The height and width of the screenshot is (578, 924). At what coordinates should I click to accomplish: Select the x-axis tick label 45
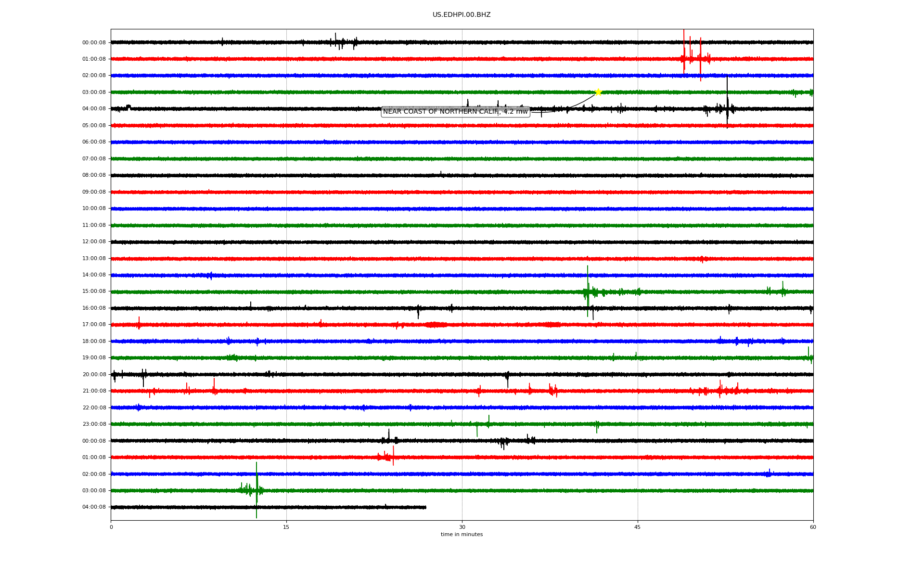click(638, 527)
